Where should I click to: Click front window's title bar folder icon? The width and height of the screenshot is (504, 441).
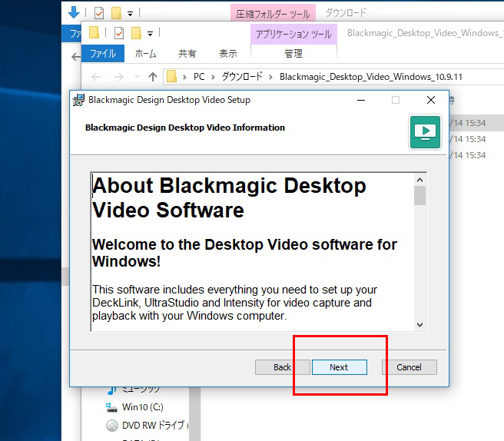click(94, 32)
